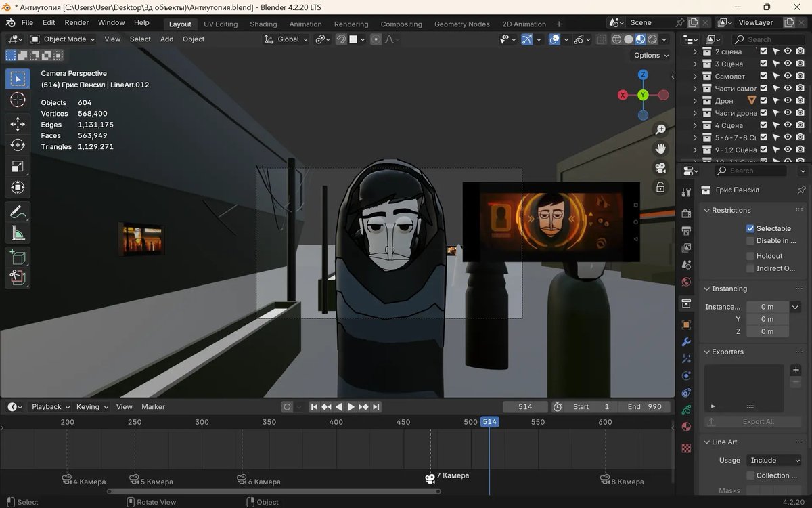Open the Output properties tab
Viewport: 812px width, 508px height.
pos(686,231)
